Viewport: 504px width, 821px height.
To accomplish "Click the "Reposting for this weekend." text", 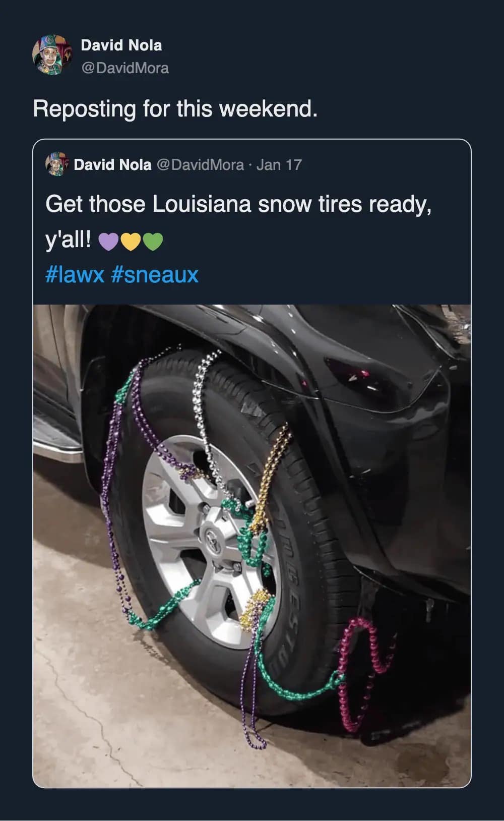I will pyautogui.click(x=175, y=108).
